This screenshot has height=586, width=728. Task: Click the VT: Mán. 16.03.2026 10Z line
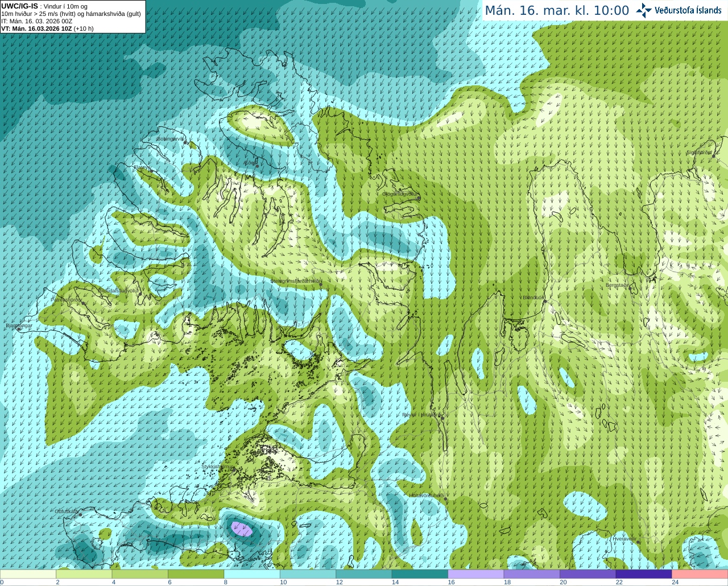pos(47,28)
